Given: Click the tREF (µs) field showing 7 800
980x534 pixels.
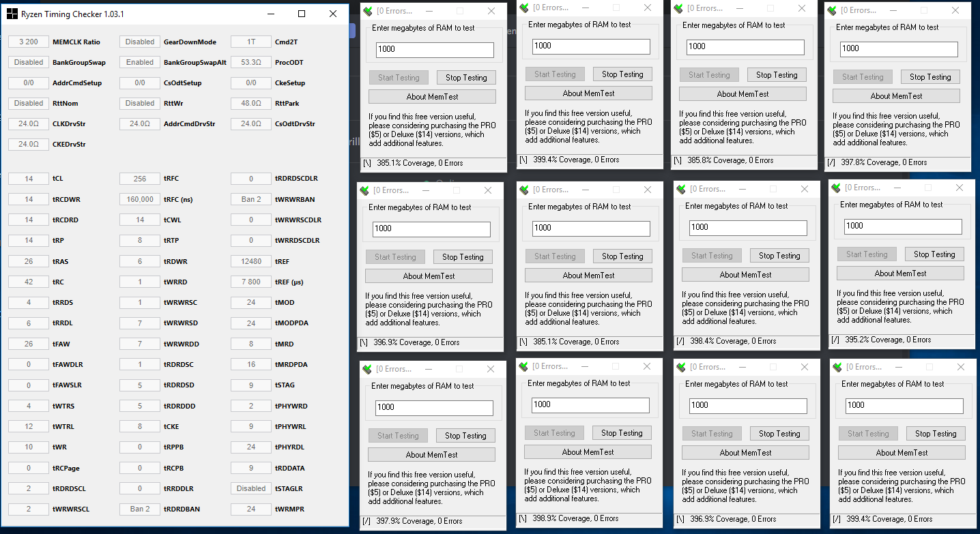Looking at the screenshot, I should [x=251, y=282].
